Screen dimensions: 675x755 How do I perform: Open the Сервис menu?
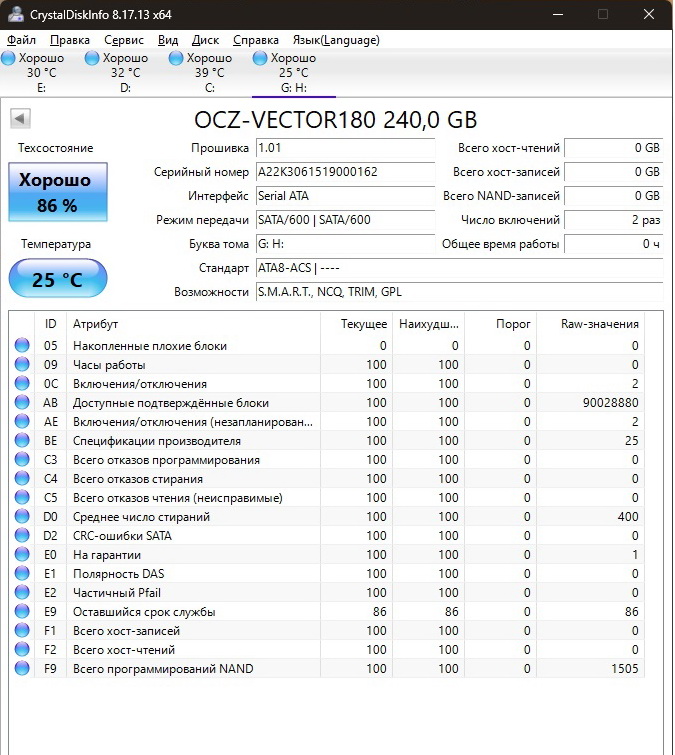[x=124, y=40]
